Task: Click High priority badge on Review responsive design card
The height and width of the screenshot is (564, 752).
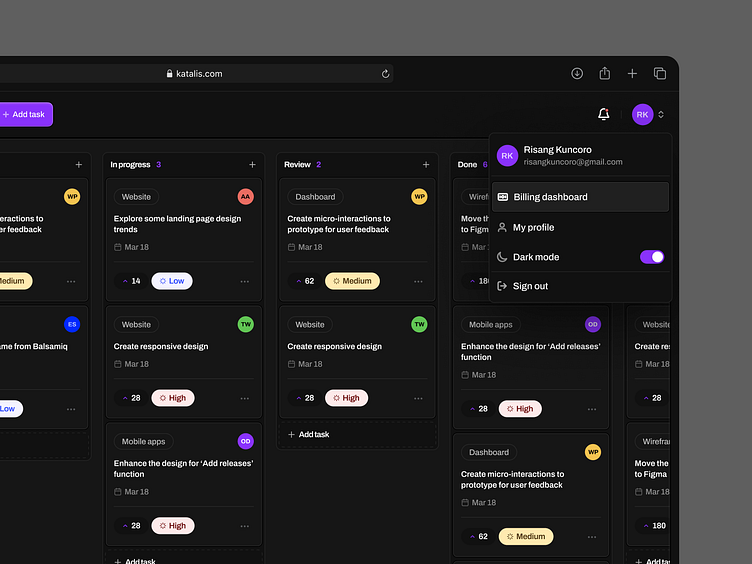Action: tap(346, 398)
